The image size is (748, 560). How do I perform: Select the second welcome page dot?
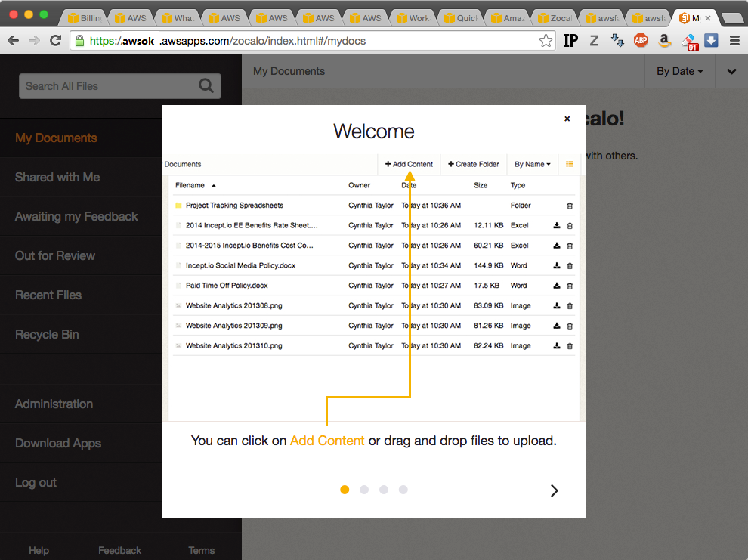[364, 490]
